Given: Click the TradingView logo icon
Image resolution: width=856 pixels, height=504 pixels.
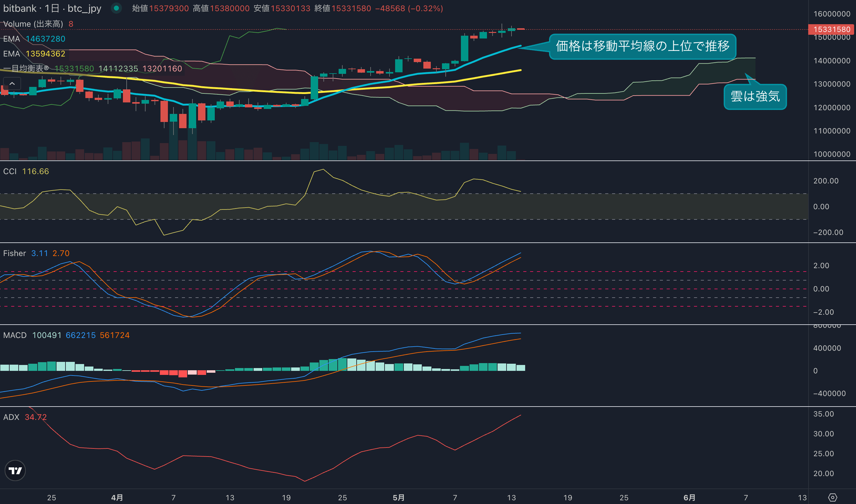Looking at the screenshot, I should (x=15, y=470).
